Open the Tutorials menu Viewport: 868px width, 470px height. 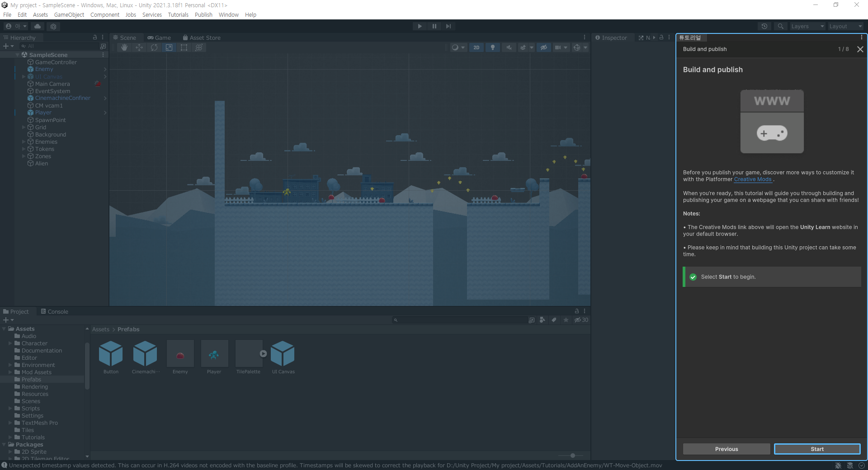(178, 15)
